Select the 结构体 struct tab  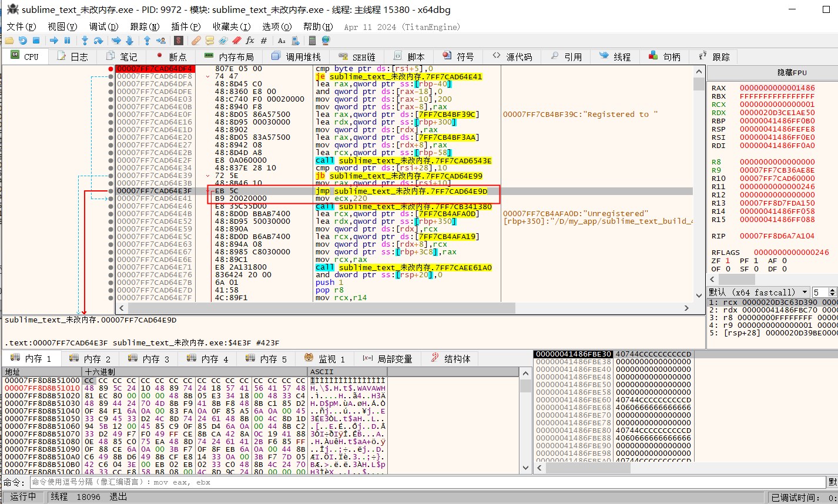(x=451, y=359)
